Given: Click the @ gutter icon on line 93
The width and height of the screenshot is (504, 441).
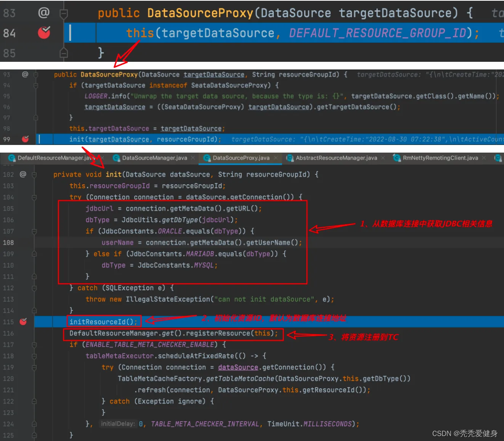Looking at the screenshot, I should tap(25, 74).
